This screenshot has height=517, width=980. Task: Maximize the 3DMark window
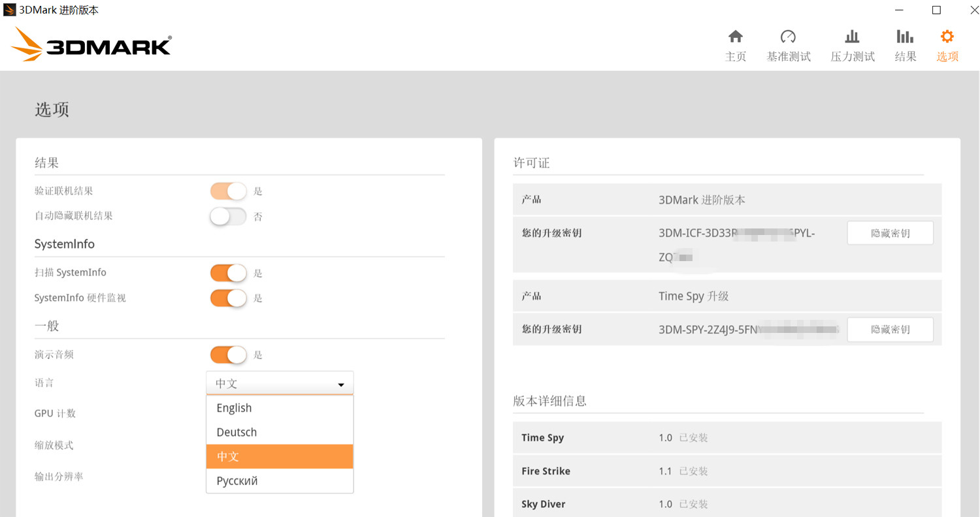[x=936, y=10]
